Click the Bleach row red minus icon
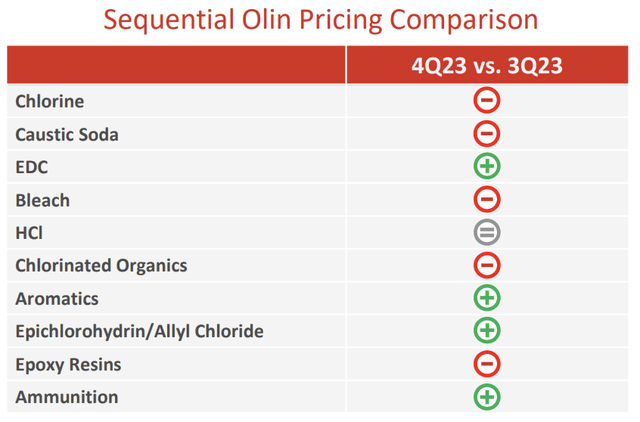This screenshot has height=422, width=640. pos(487,200)
